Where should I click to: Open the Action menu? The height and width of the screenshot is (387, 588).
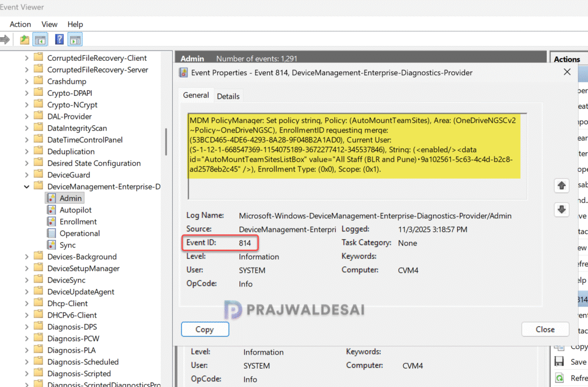click(20, 24)
